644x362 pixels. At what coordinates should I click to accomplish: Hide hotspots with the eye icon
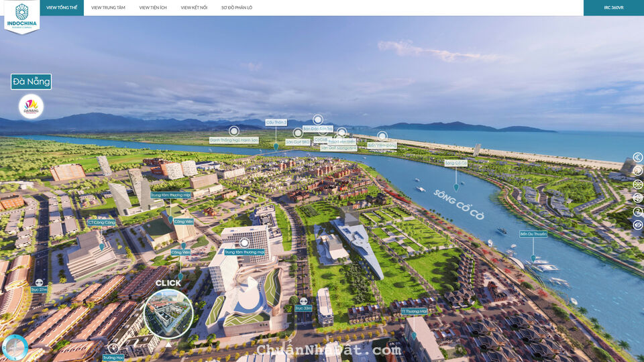tap(637, 225)
